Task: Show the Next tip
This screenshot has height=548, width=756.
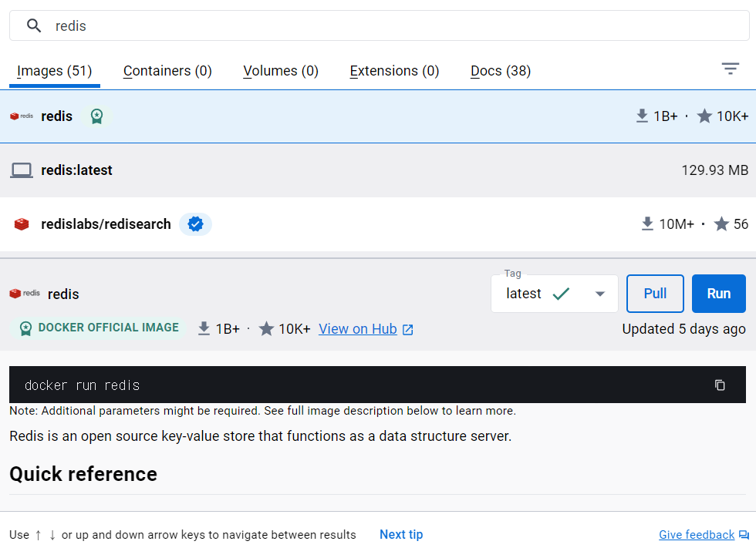Action: click(x=401, y=535)
